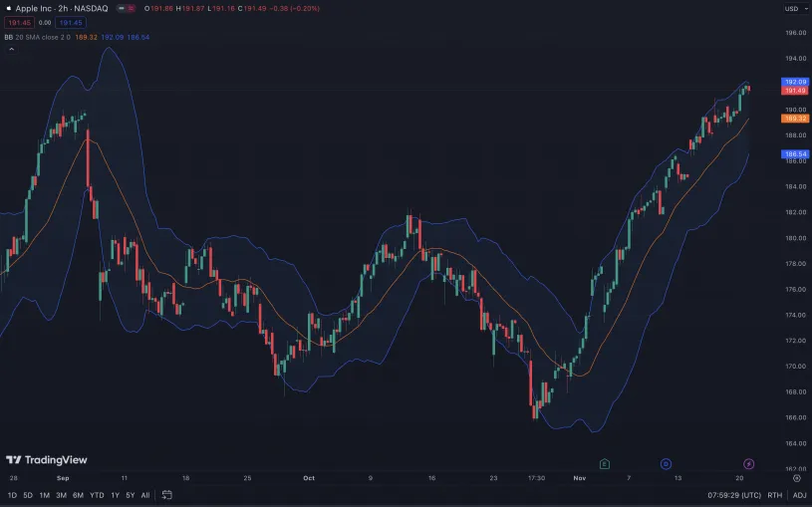Click the Apple logo next to symbol
The width and height of the screenshot is (812, 507).
point(8,8)
